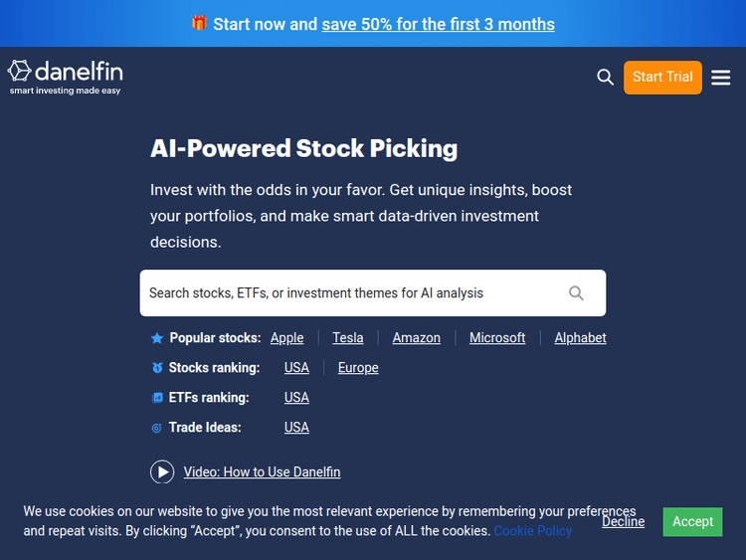Accept the cookies
This screenshot has height=560, width=746.
(x=692, y=521)
